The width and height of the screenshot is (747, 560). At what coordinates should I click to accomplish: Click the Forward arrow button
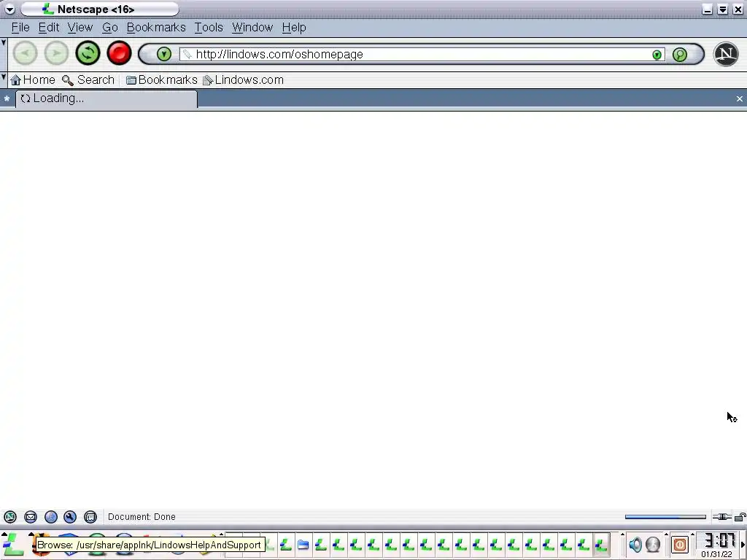[x=56, y=53]
